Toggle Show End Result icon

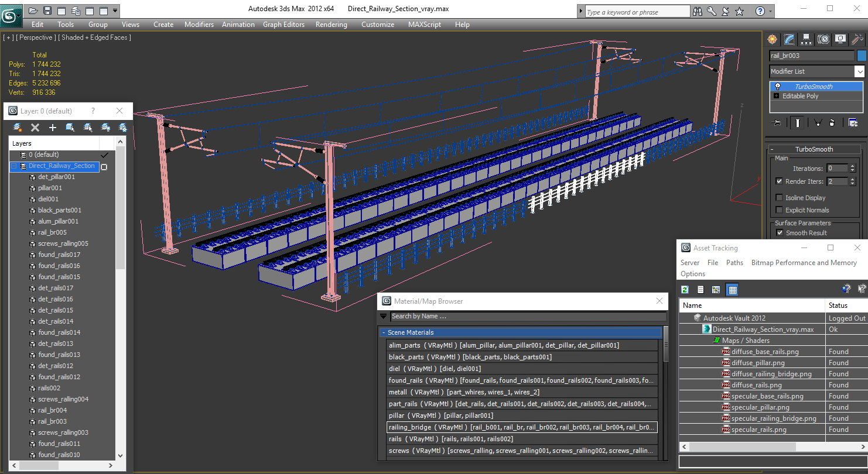tap(797, 122)
